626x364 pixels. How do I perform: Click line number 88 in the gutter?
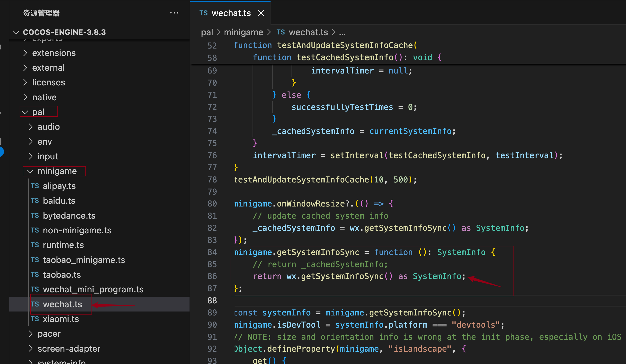(212, 301)
